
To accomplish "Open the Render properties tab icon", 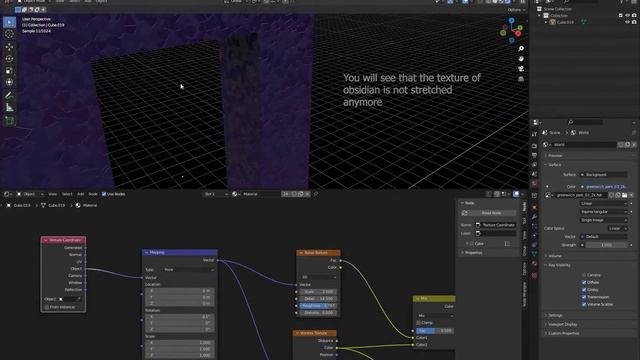I will [x=534, y=146].
